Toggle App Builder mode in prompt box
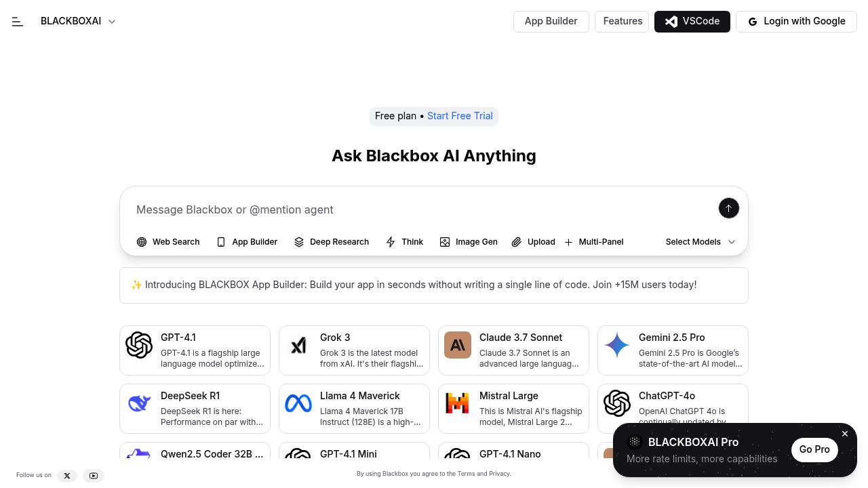This screenshot has width=868, height=488. [x=247, y=242]
